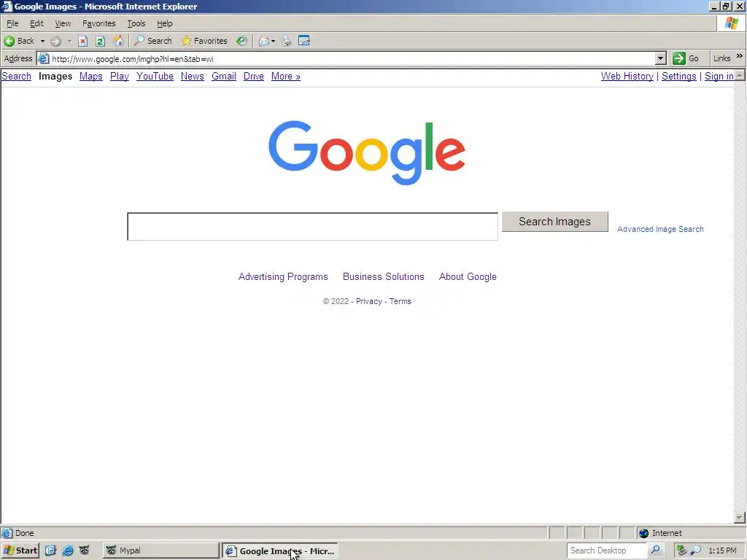The image size is (747, 560).
Task: Stop page loading with the red X icon
Action: 83,41
